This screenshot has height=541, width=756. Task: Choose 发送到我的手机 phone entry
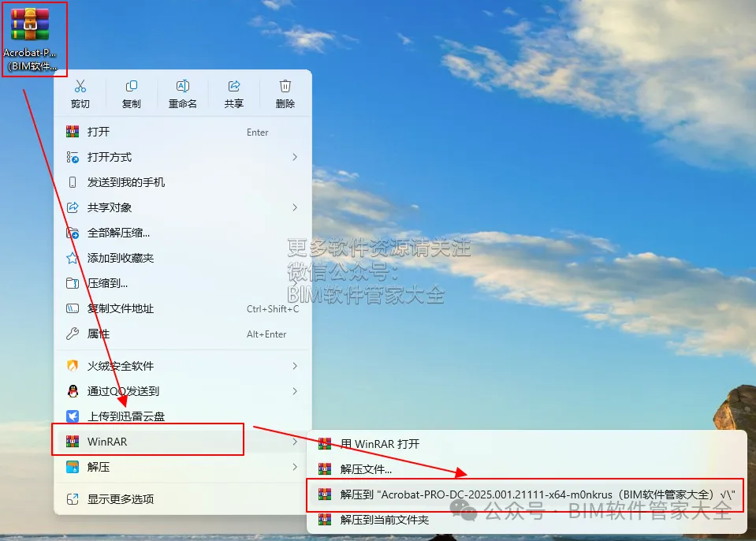183,182
